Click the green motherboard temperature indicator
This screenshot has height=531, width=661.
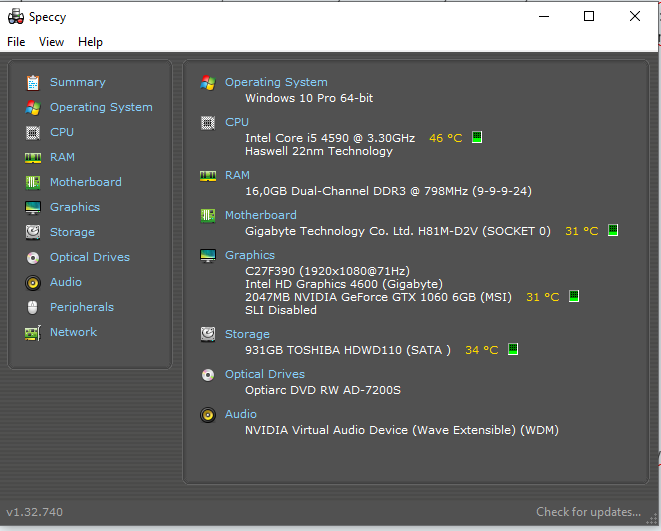(613, 231)
